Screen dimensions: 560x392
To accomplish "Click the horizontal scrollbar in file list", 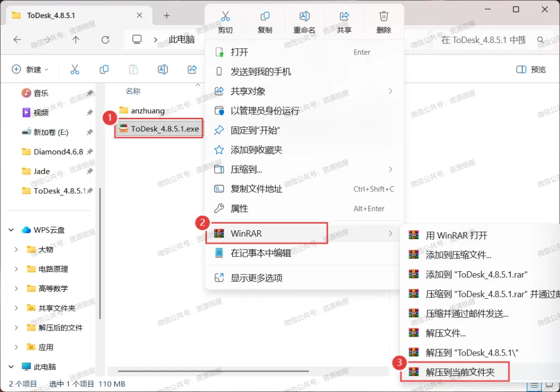I will [213, 371].
